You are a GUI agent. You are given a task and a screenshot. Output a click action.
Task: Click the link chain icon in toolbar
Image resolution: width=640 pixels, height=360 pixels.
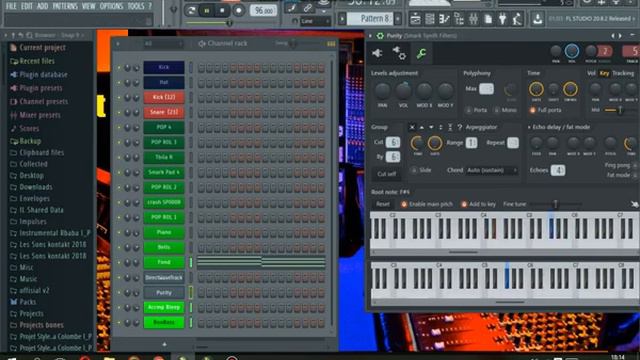(x=307, y=7)
